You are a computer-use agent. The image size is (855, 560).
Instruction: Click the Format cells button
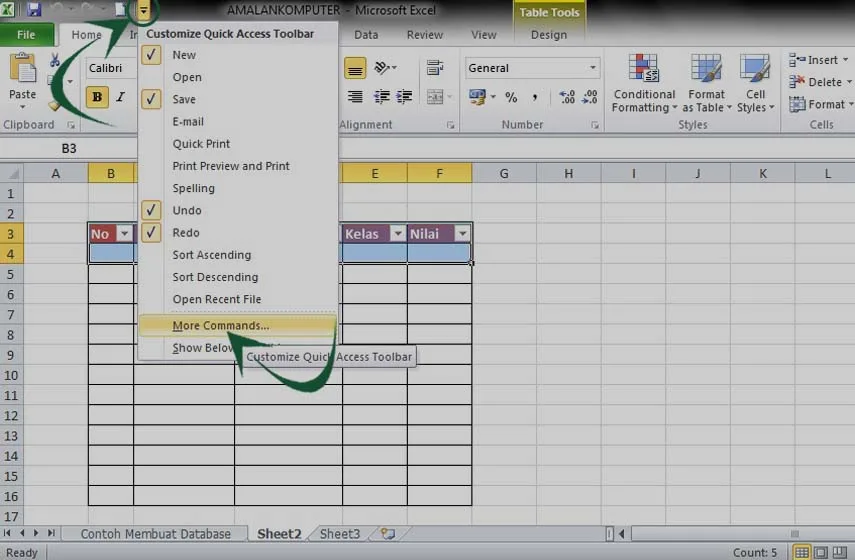pyautogui.click(x=821, y=104)
